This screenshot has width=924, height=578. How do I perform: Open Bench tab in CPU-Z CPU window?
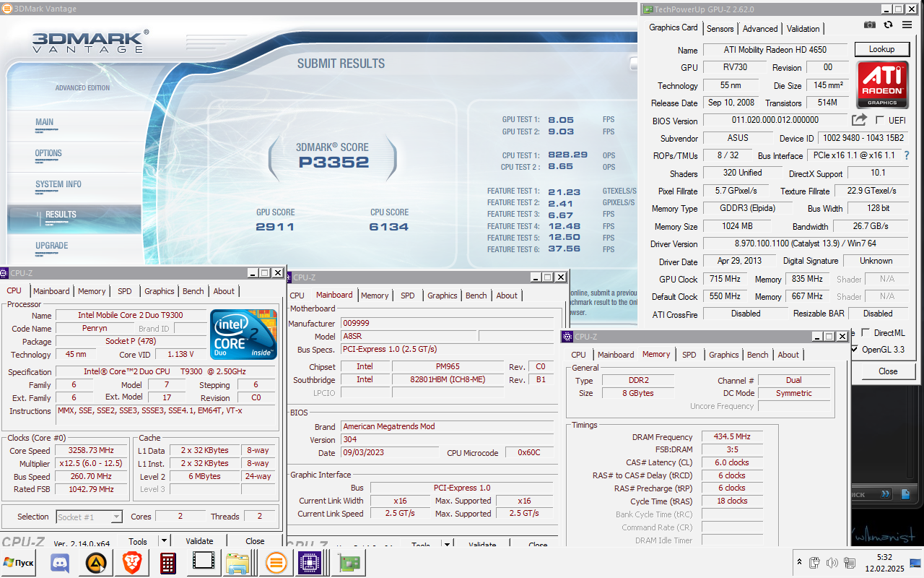pos(193,291)
